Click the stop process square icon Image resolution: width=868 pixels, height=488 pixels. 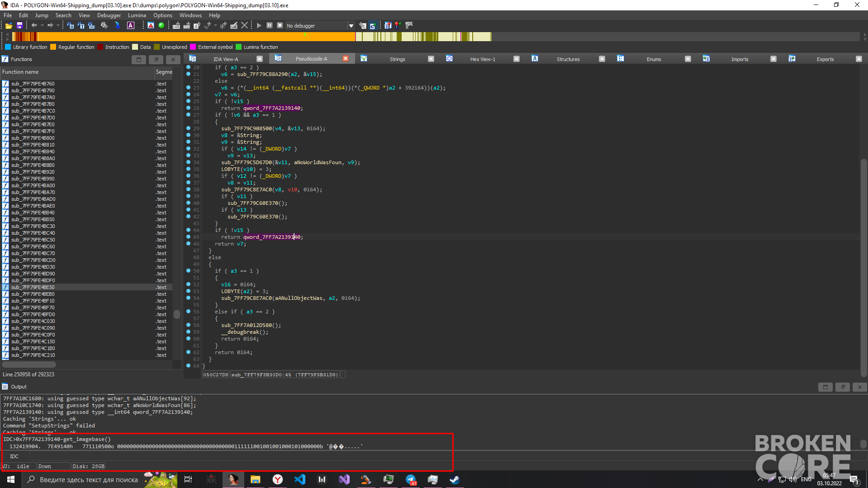pyautogui.click(x=280, y=26)
